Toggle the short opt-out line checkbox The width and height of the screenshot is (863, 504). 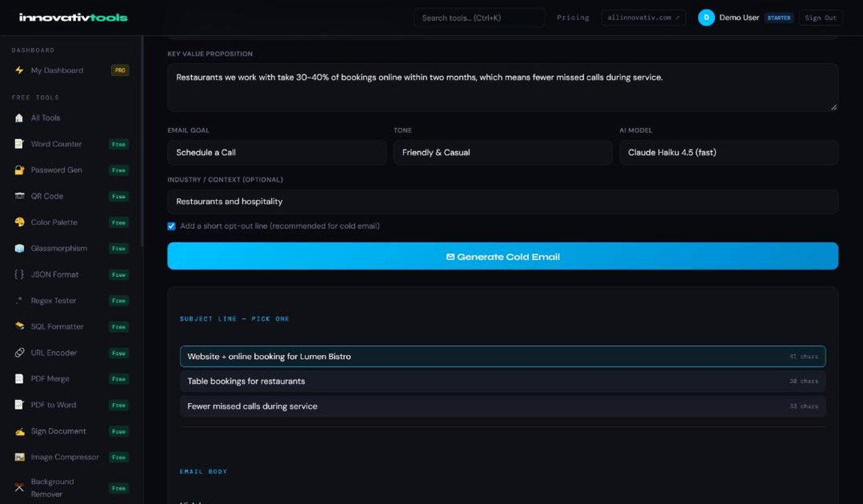171,226
